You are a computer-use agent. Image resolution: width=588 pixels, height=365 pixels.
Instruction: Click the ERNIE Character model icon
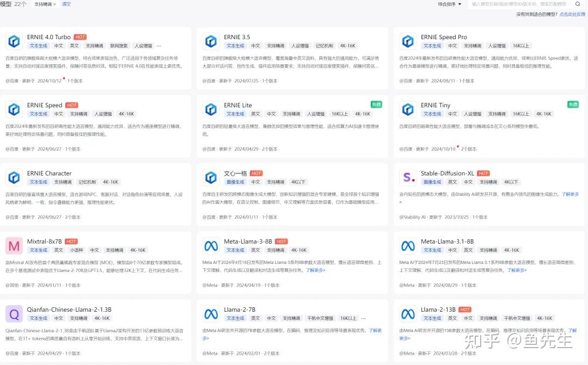pyautogui.click(x=14, y=178)
